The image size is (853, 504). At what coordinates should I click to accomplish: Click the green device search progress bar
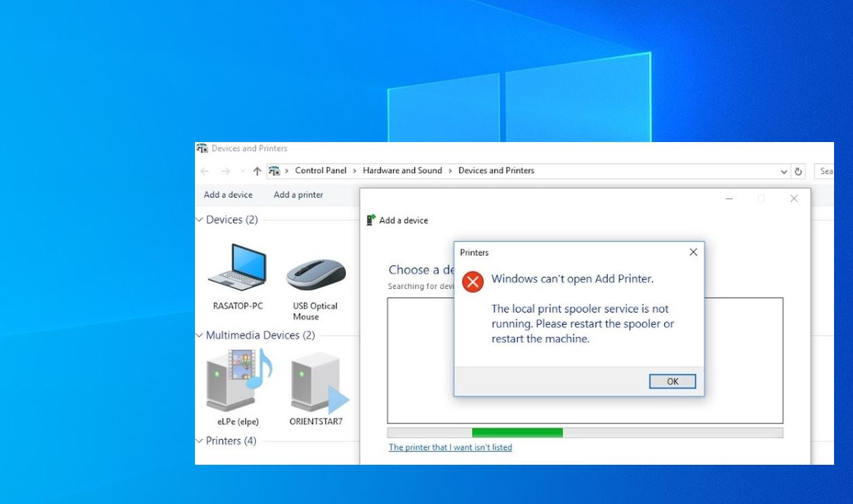point(517,431)
